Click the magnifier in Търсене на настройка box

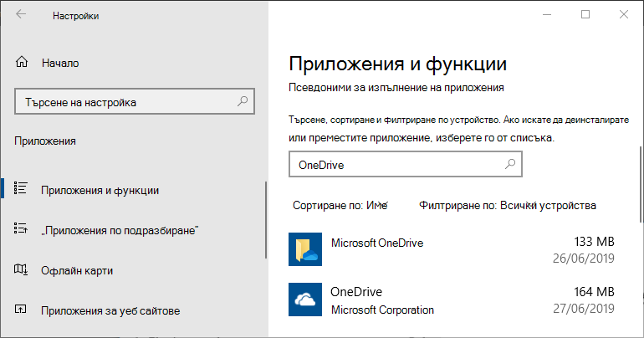(243, 101)
